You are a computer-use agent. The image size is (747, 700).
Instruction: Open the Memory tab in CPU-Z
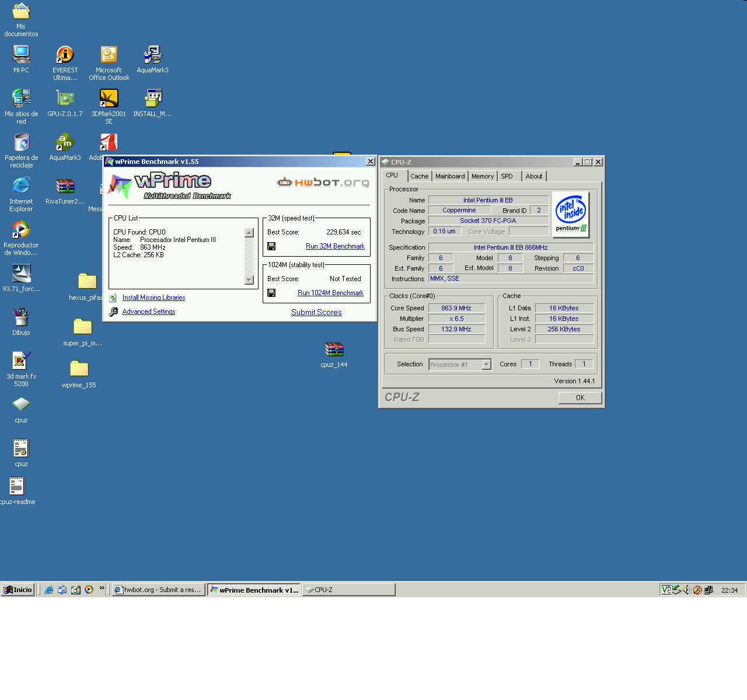point(483,176)
